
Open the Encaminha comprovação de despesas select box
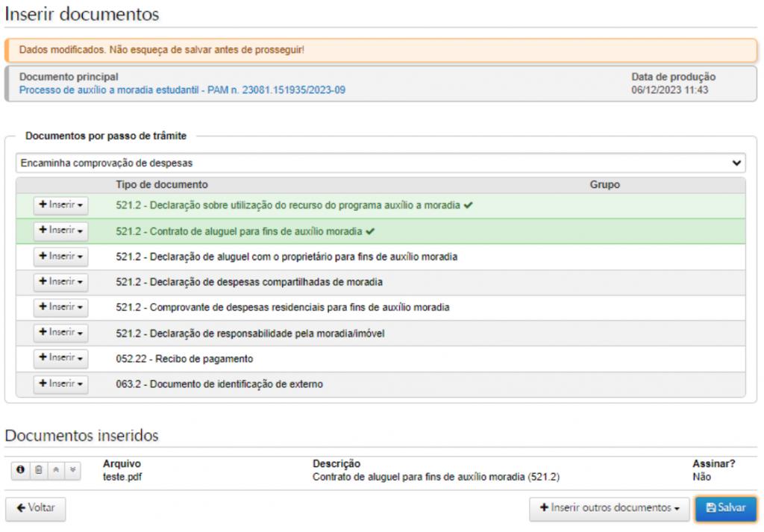(381, 163)
